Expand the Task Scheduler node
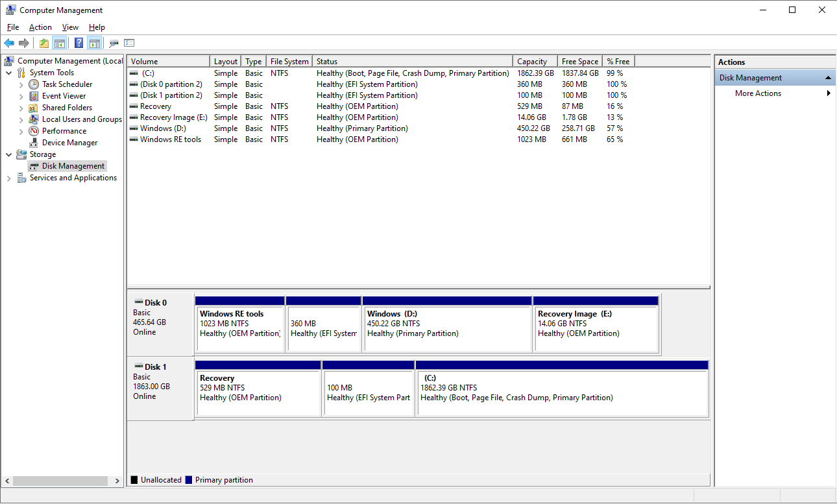 click(21, 84)
